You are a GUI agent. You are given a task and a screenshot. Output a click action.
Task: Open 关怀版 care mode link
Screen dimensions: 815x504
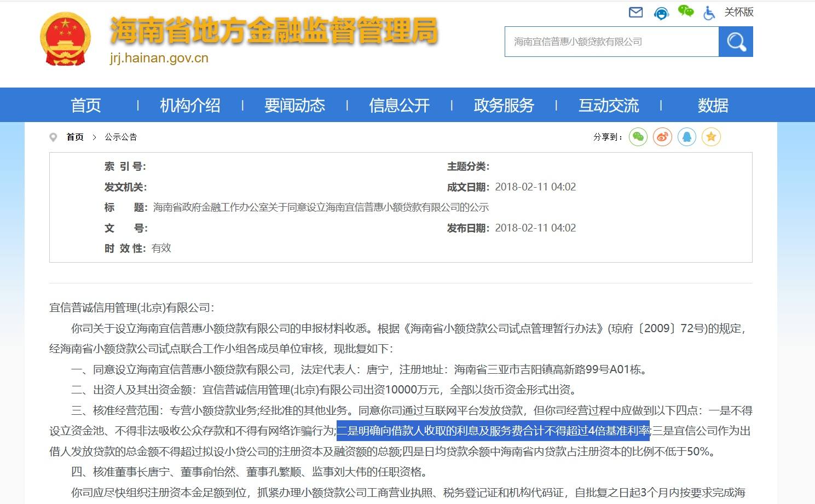click(739, 12)
